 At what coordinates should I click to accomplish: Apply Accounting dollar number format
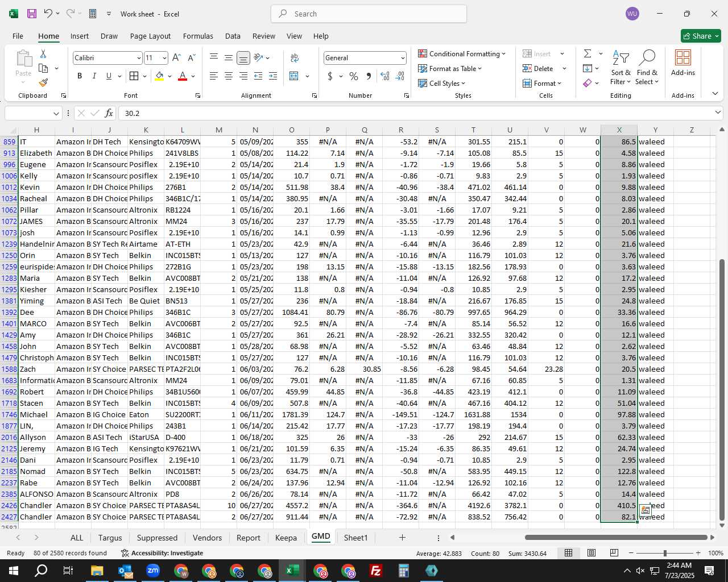(x=330, y=76)
